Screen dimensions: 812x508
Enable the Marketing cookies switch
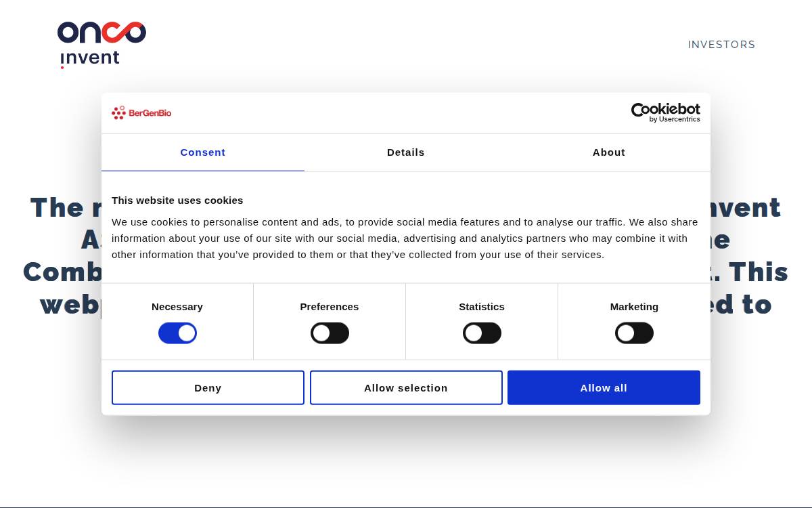[634, 333]
